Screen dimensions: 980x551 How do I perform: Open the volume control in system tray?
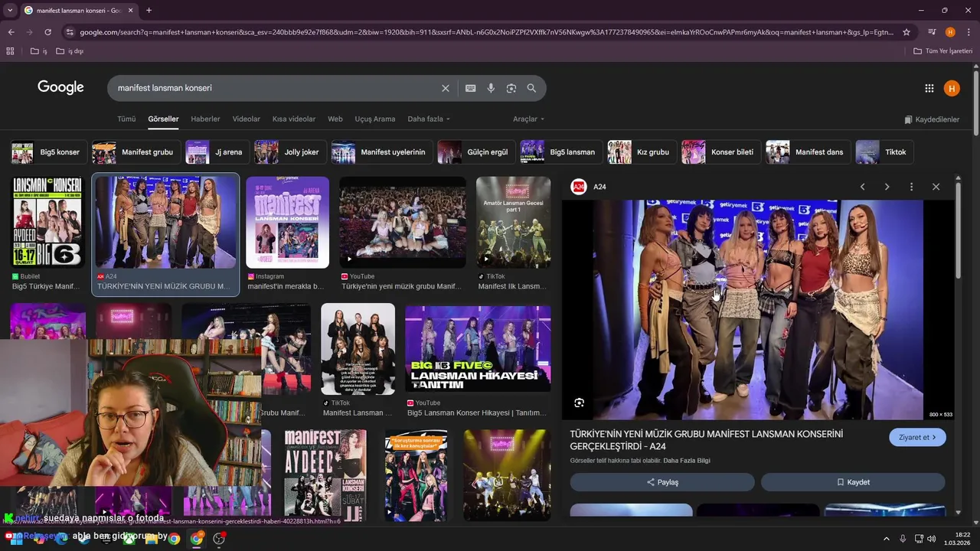point(932,539)
